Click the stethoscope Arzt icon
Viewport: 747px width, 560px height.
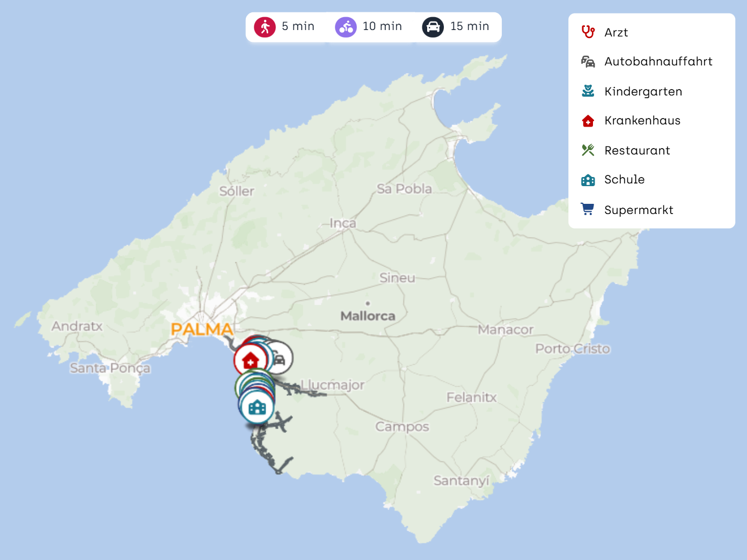588,32
